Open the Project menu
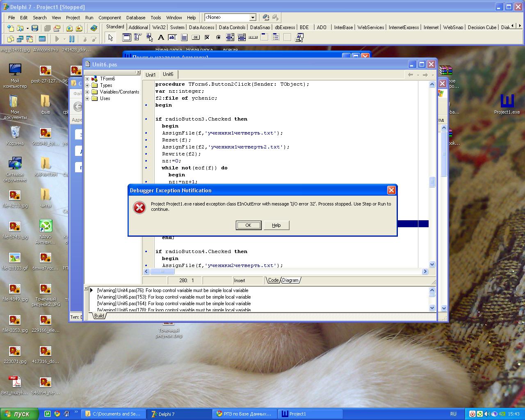This screenshot has width=525, height=420. point(73,18)
